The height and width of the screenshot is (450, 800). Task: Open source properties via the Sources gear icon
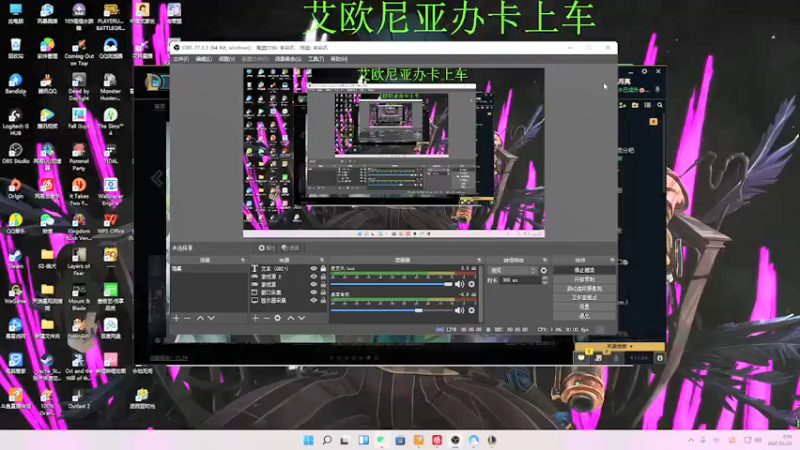coord(278,318)
